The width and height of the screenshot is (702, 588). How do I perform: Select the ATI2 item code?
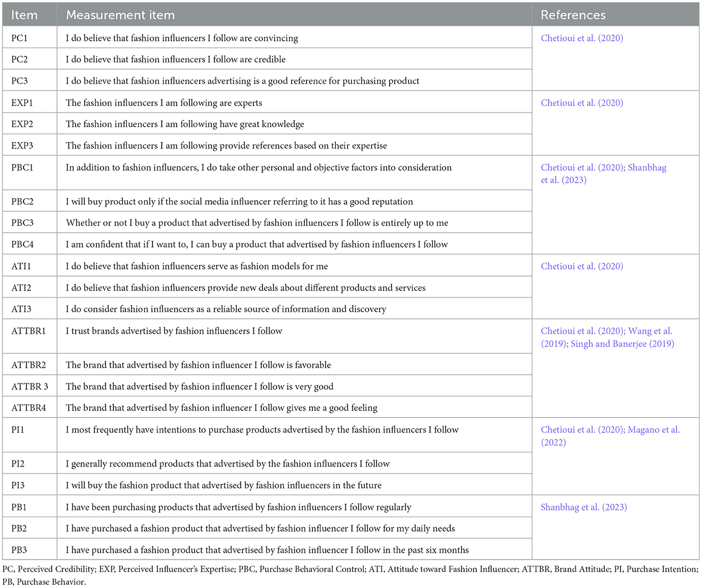[x=21, y=288]
